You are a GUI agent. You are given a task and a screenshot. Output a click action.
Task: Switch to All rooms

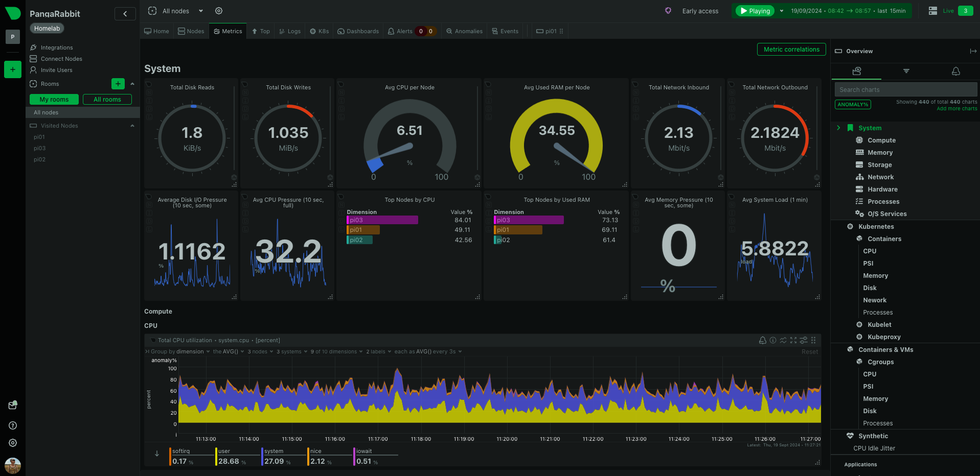tap(107, 99)
